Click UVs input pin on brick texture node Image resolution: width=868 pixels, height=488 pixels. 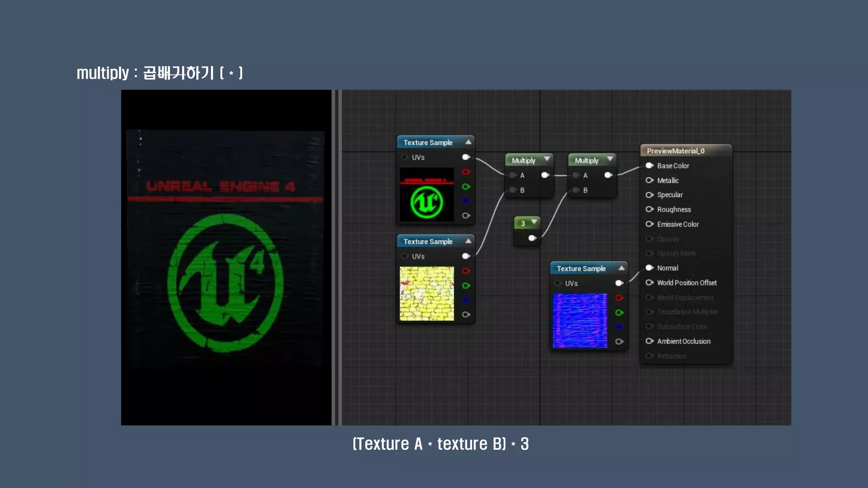pos(405,256)
